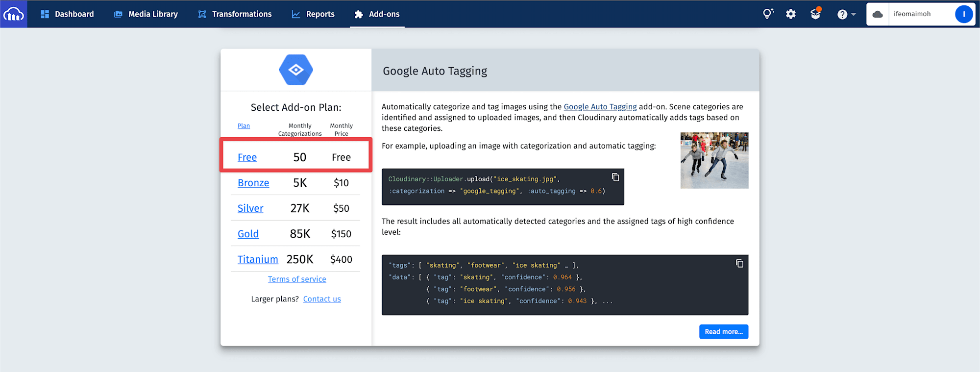Click the Plan column header link
Screen dimensions: 980x372
point(244,126)
